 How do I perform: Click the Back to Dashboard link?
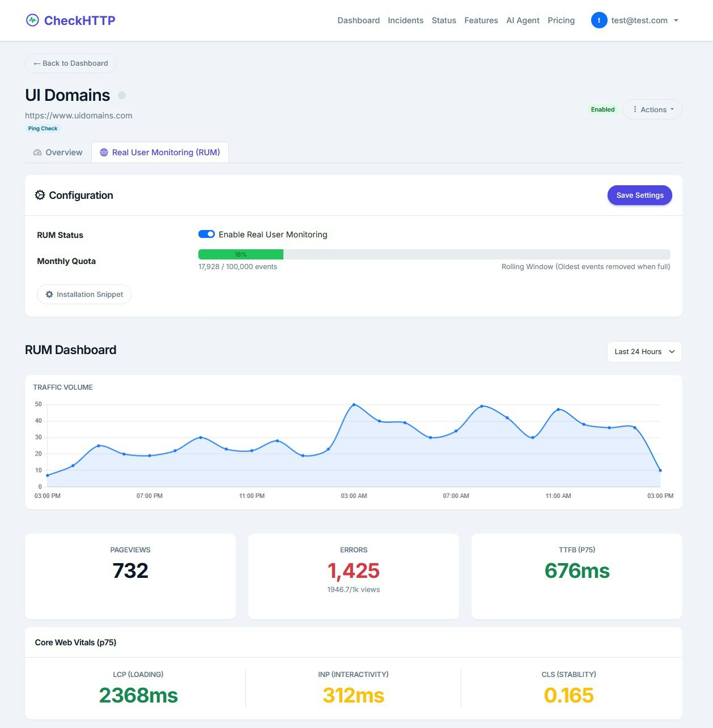pyautogui.click(x=70, y=63)
